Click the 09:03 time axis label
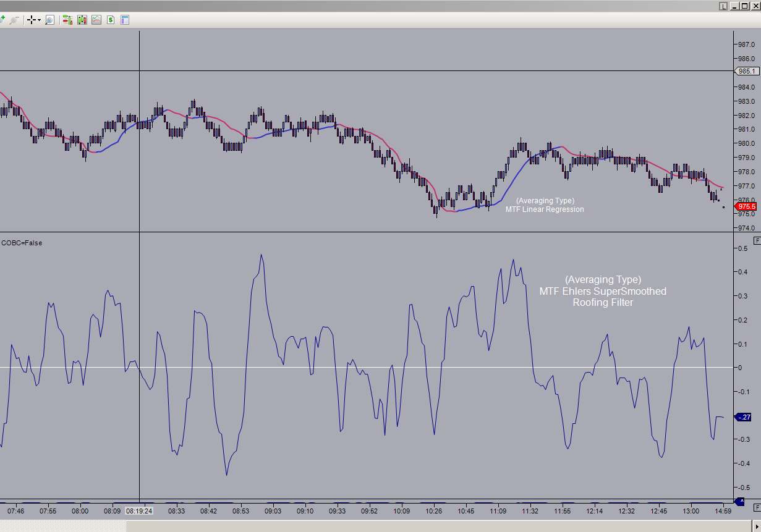Screen dimensions: 761x532 (x=273, y=512)
